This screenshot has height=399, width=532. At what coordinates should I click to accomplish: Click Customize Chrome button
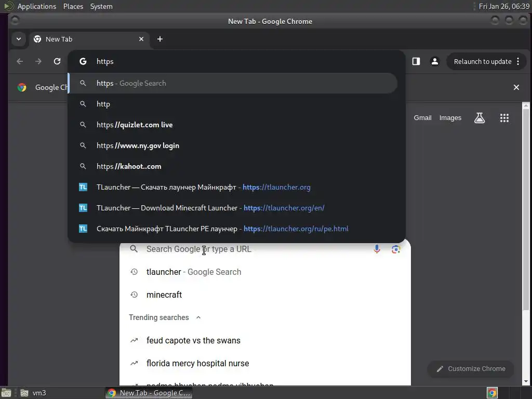pos(471,369)
